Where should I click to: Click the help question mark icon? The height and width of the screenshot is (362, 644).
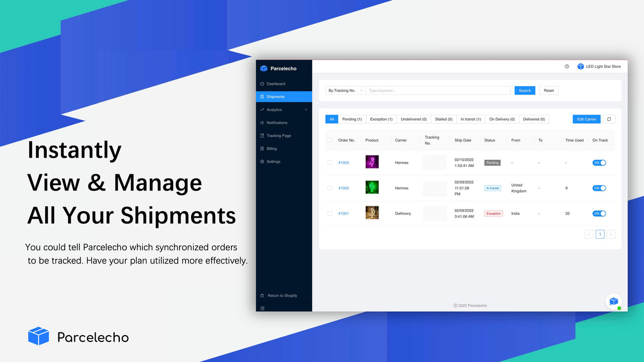point(567,66)
